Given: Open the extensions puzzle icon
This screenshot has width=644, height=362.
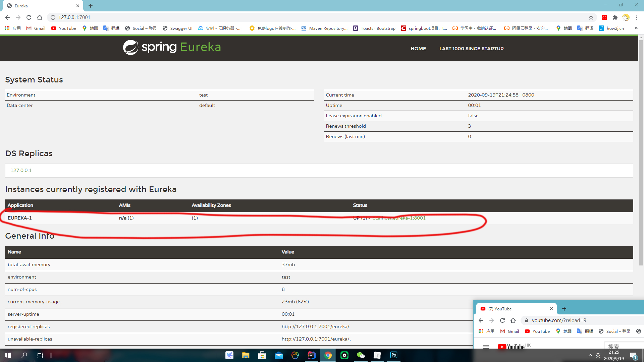Looking at the screenshot, I should click(x=615, y=17).
